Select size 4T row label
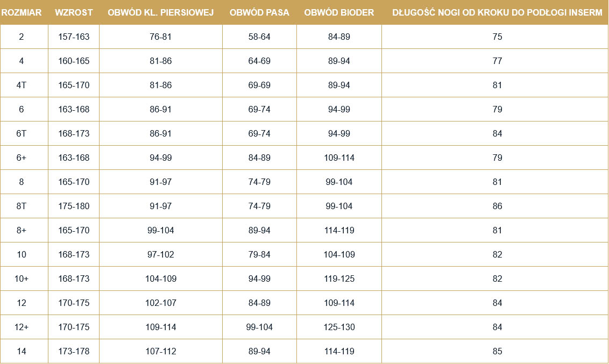Viewport: 609px width, 364px height. coord(22,85)
